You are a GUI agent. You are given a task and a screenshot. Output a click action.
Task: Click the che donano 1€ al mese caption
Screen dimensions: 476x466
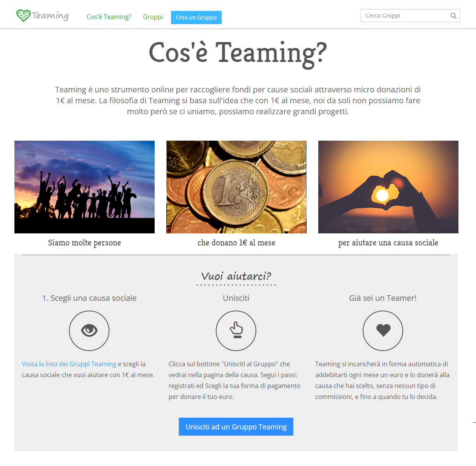(236, 243)
